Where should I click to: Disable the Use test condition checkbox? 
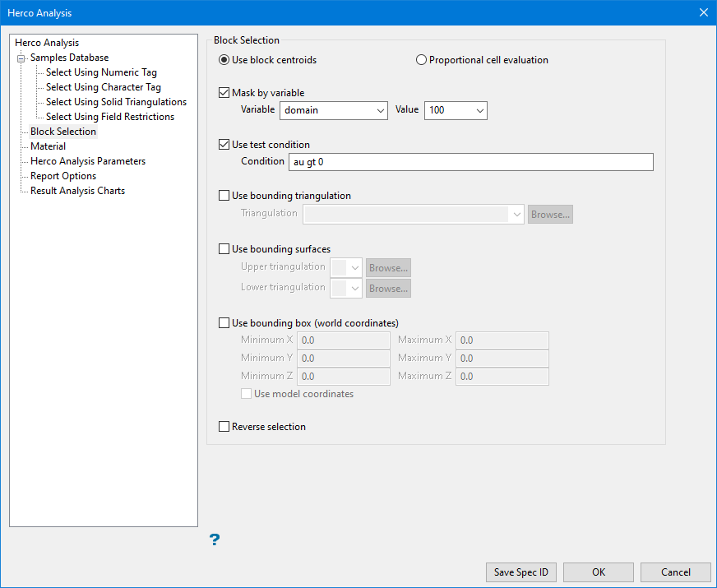tap(224, 145)
